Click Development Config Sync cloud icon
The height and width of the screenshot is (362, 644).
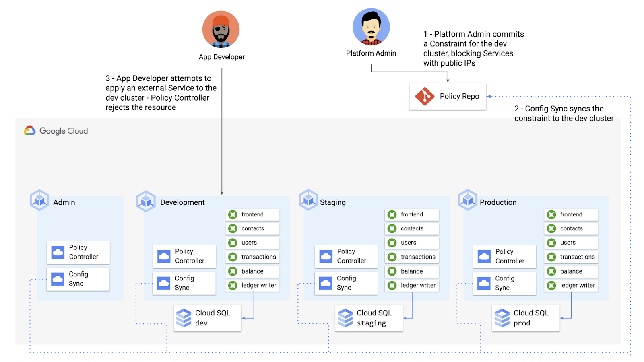[x=164, y=283]
